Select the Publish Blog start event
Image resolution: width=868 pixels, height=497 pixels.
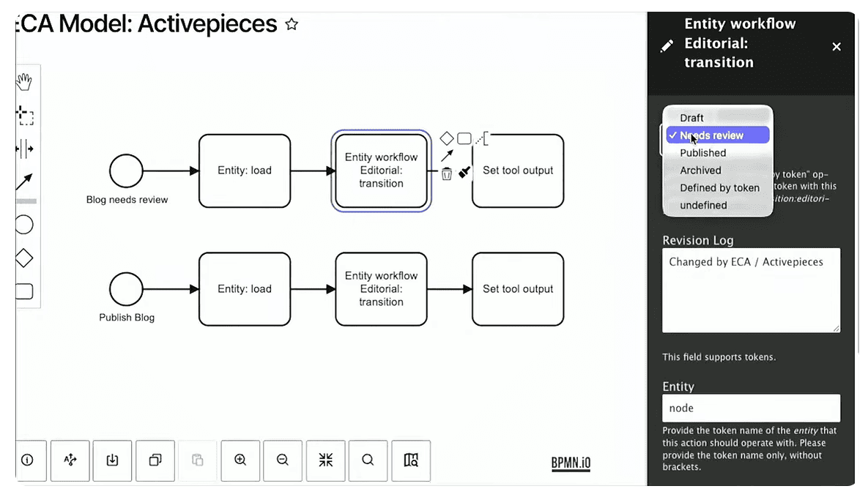[x=126, y=289]
